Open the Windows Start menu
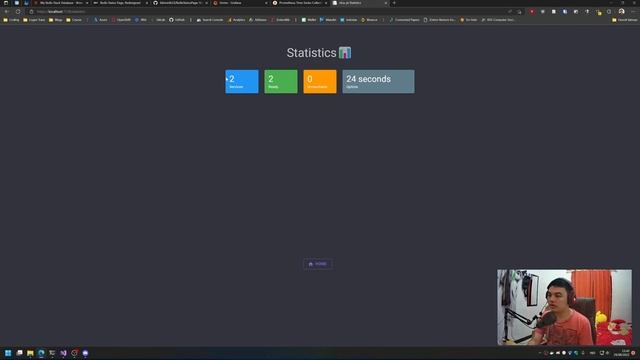 [x=8, y=353]
